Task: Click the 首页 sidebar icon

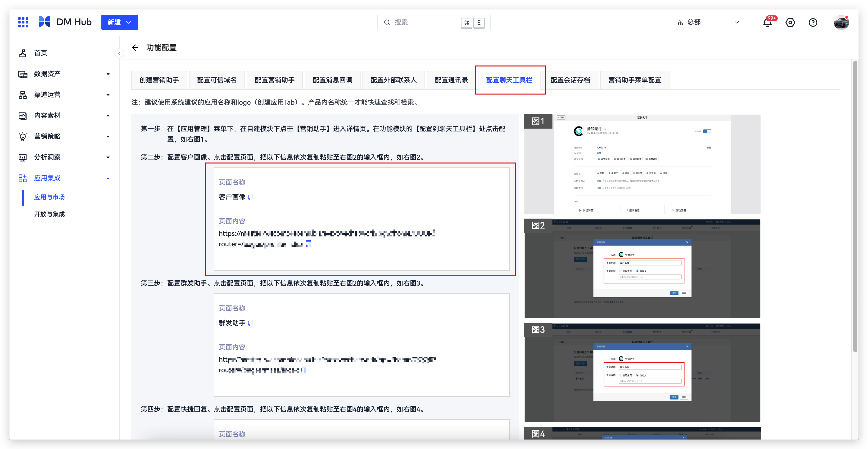Action: (23, 53)
